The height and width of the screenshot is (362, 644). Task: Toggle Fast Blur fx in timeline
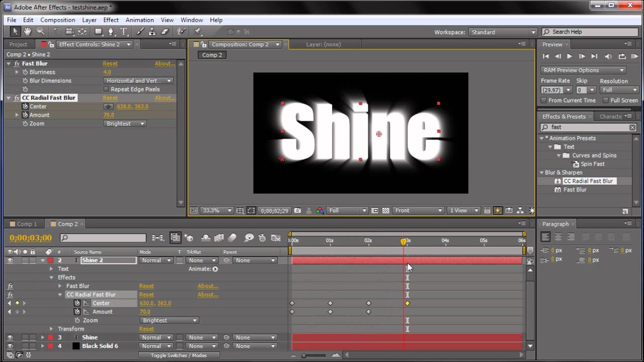click(10, 286)
